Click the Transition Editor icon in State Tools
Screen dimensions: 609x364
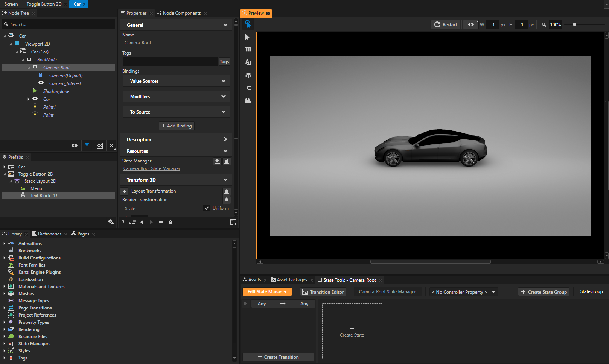[x=323, y=291]
